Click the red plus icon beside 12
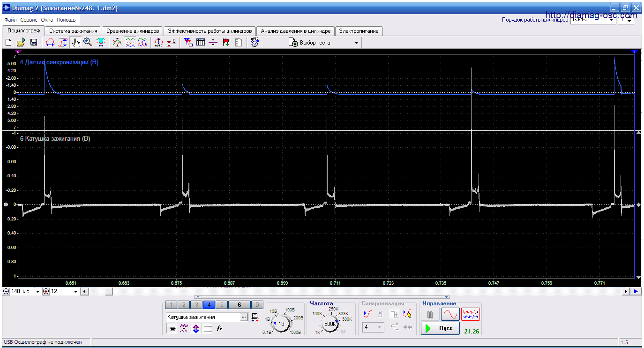This screenshot has height=348, width=644. pyautogui.click(x=46, y=292)
